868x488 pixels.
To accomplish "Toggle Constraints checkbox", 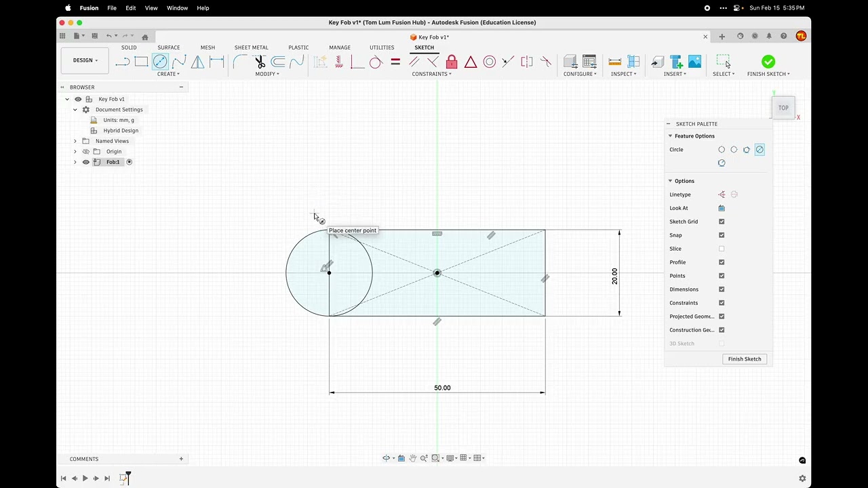I will click(722, 303).
